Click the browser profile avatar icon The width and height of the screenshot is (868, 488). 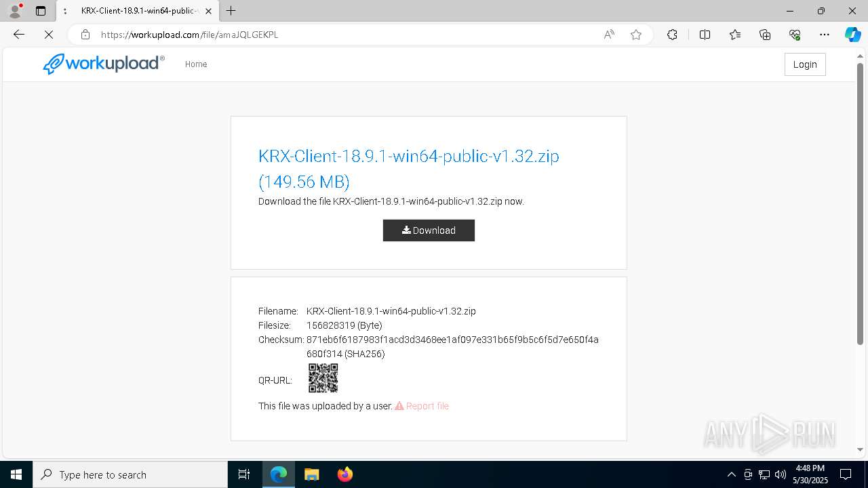click(14, 11)
